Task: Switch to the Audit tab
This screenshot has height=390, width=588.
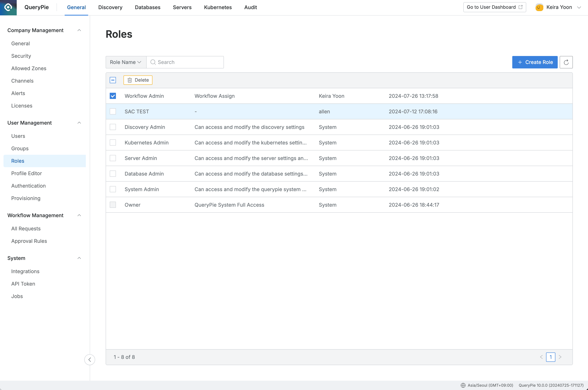Action: [250, 7]
